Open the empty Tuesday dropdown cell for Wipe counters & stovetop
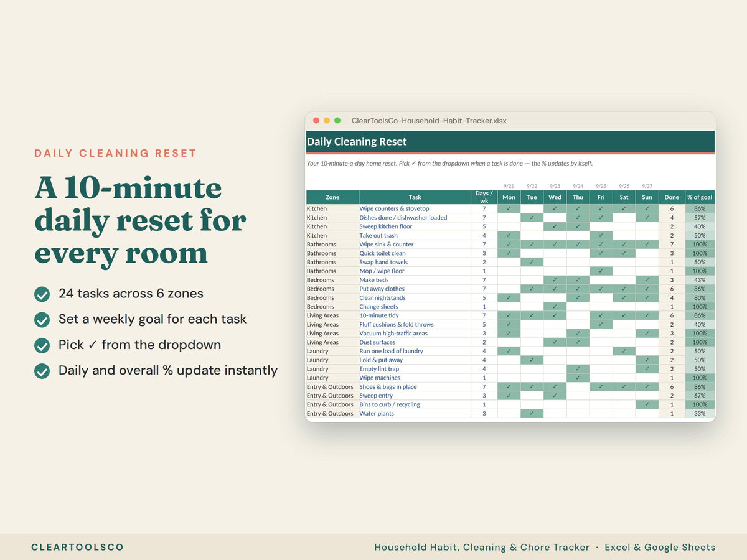 532,208
